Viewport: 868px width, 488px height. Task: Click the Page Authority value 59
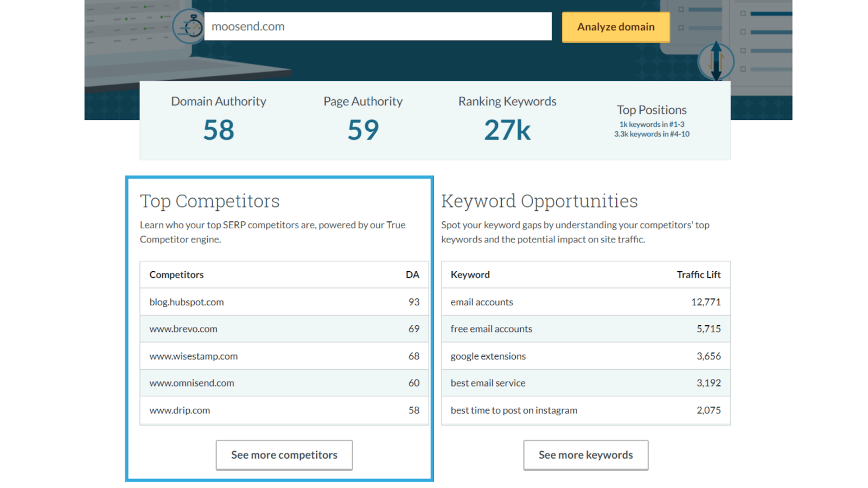point(363,130)
